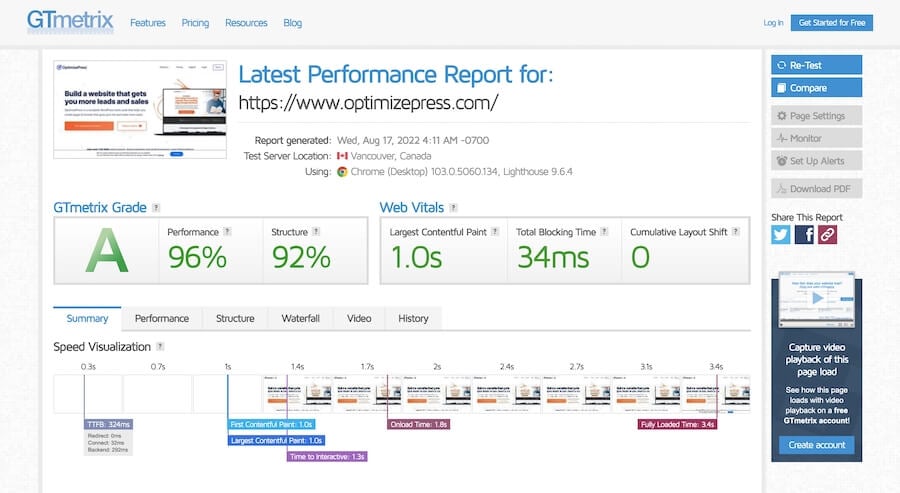The height and width of the screenshot is (493, 900).
Task: Click the filmstrip frame at 2.7s
Action: [576, 394]
